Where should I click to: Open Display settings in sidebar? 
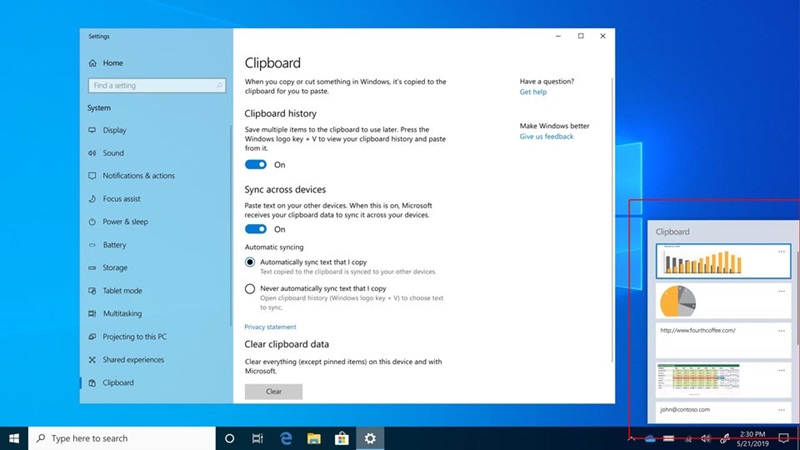click(x=114, y=130)
